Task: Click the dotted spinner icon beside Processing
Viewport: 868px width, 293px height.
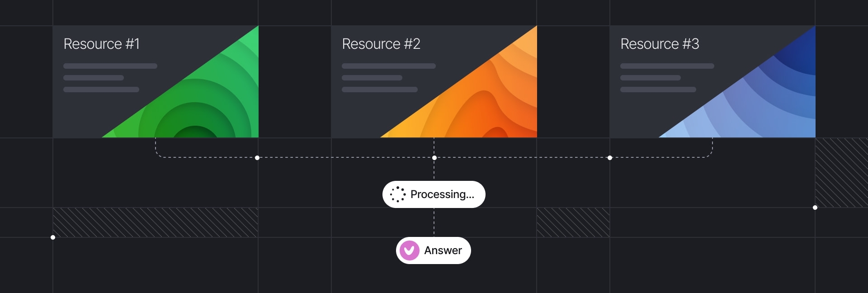Action: click(398, 194)
